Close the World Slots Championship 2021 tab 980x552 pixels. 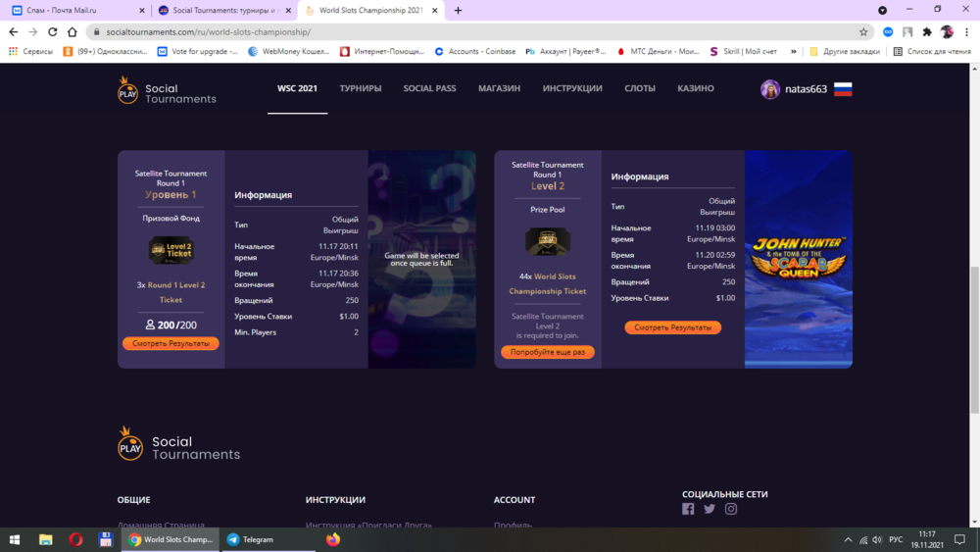pos(435,11)
